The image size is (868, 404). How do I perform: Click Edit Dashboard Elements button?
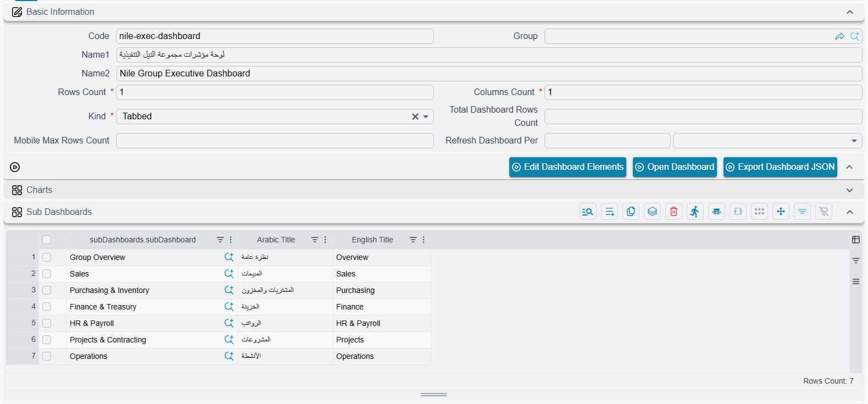coord(567,167)
